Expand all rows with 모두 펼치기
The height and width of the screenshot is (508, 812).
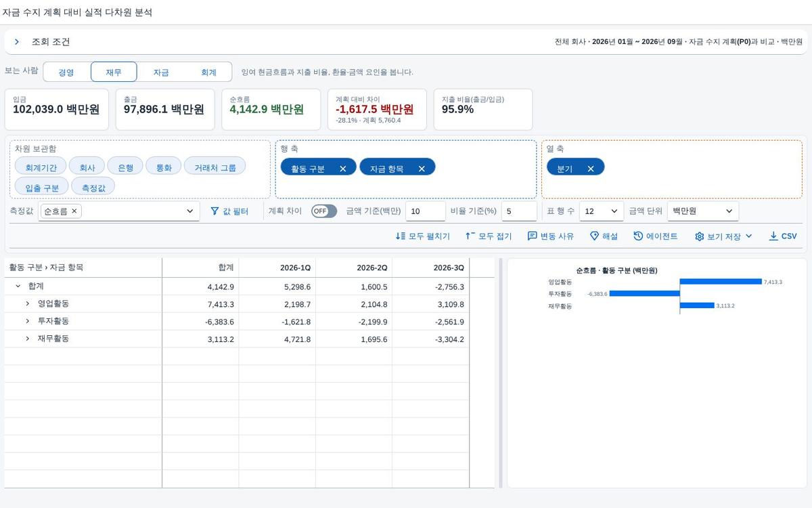click(423, 236)
